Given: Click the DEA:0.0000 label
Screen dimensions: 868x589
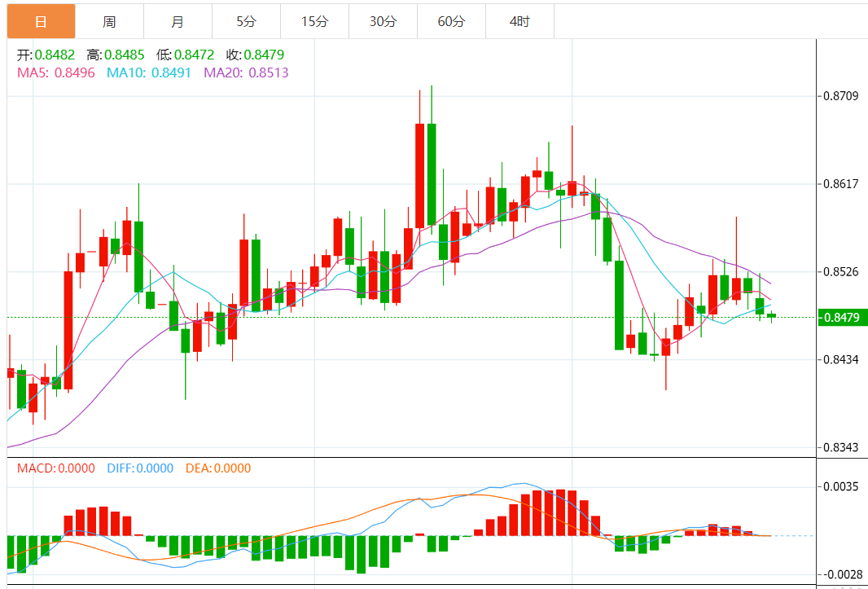Looking at the screenshot, I should coord(218,468).
